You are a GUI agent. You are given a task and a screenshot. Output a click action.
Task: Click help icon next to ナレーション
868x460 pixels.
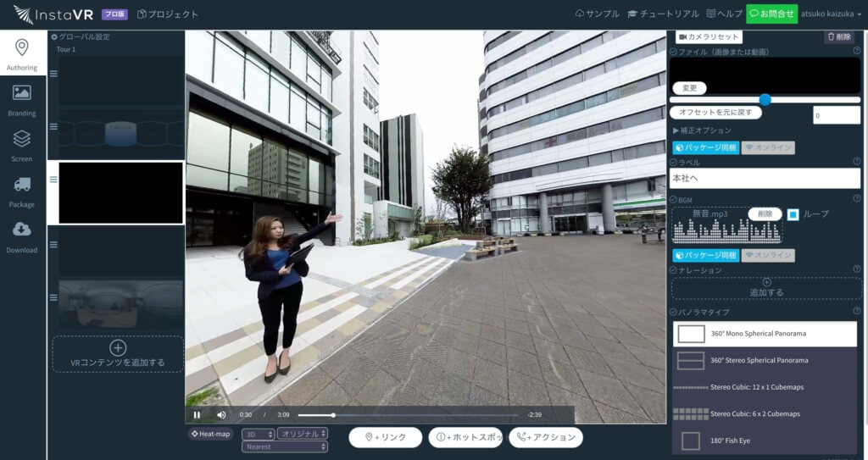(x=857, y=269)
